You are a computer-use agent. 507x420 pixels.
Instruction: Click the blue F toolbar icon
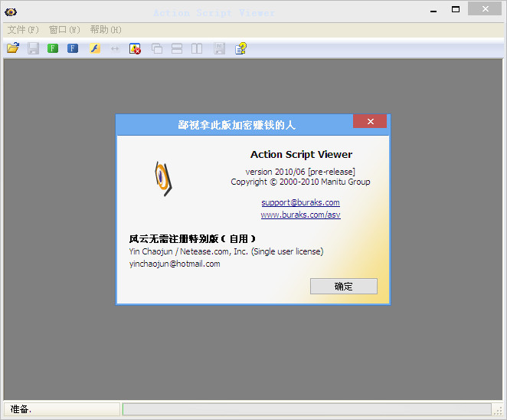pos(73,48)
